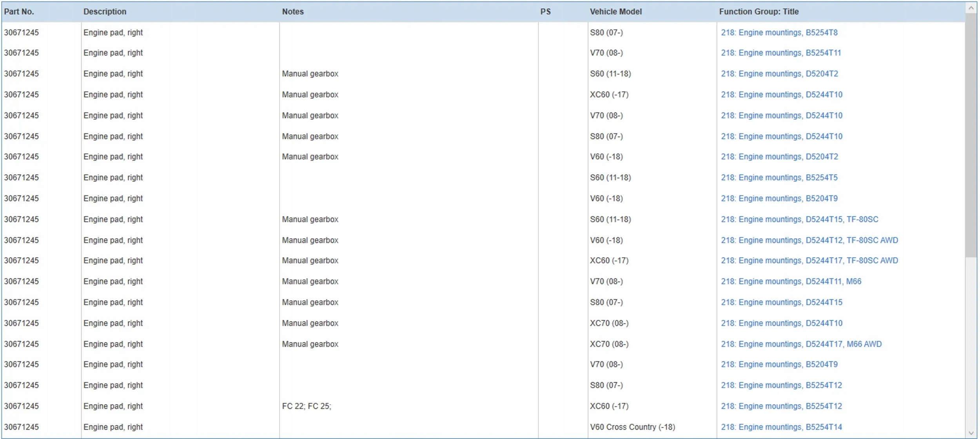The image size is (980, 439).
Task: Open Engine mountings, D5244T17, M66 AWD link
Action: (x=801, y=344)
